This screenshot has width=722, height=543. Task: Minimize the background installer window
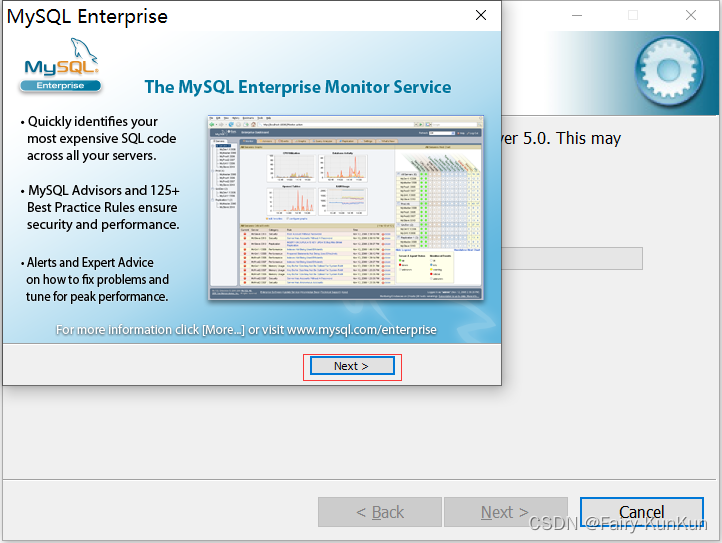577,15
